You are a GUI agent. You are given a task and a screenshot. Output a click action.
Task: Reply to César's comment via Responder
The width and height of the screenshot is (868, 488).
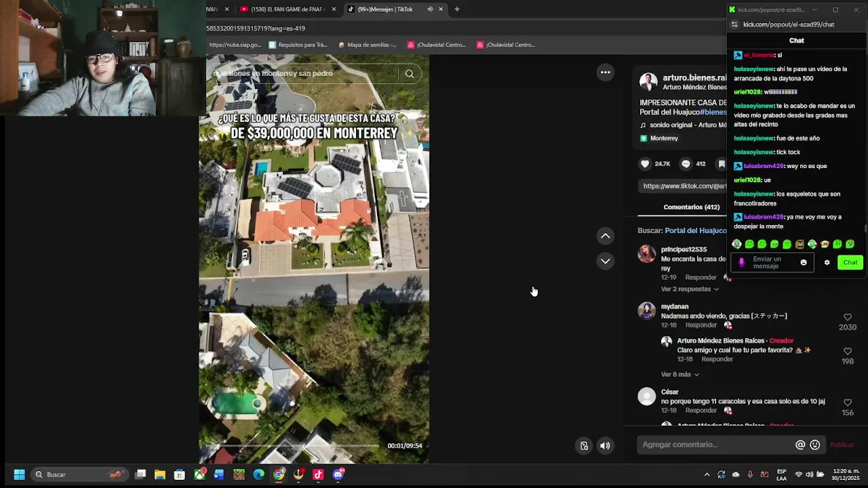(x=701, y=411)
